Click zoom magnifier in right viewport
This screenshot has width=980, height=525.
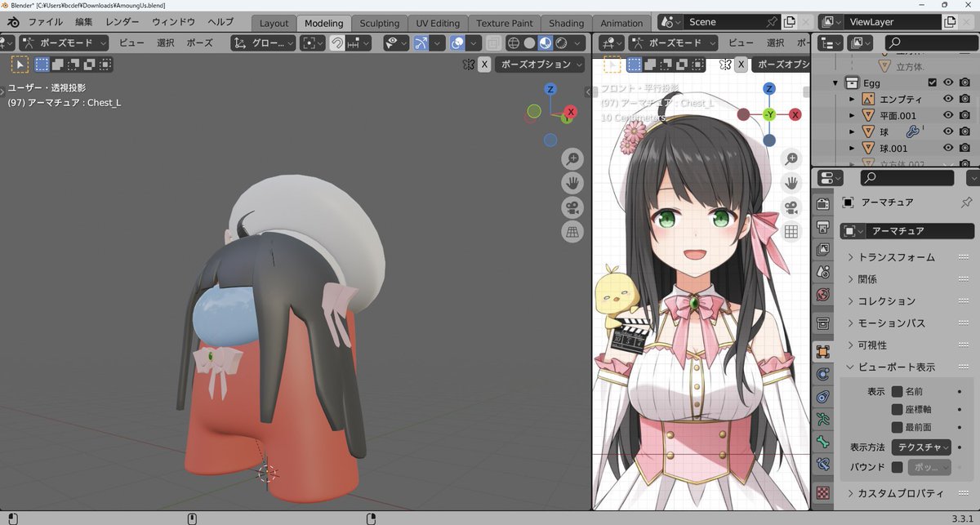click(x=791, y=158)
